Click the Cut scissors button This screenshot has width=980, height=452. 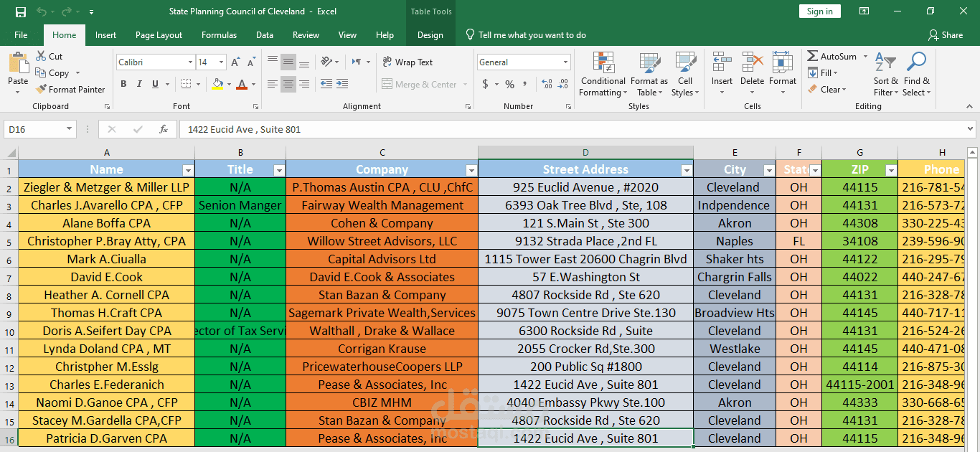point(49,56)
